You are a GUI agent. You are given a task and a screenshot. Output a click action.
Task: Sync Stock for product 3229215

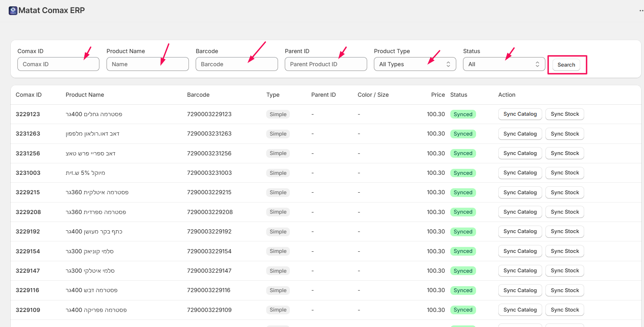[x=564, y=193]
